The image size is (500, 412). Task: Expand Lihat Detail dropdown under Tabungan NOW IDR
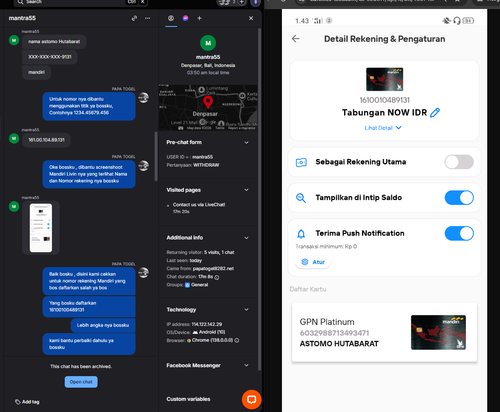coord(383,128)
